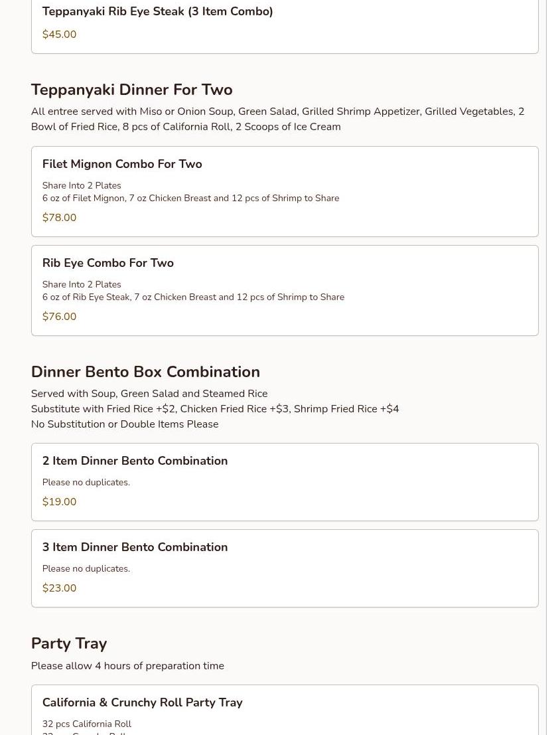Open California & Crunchy Roll Party Tray
Screen dimensions: 560x735
click(x=142, y=702)
